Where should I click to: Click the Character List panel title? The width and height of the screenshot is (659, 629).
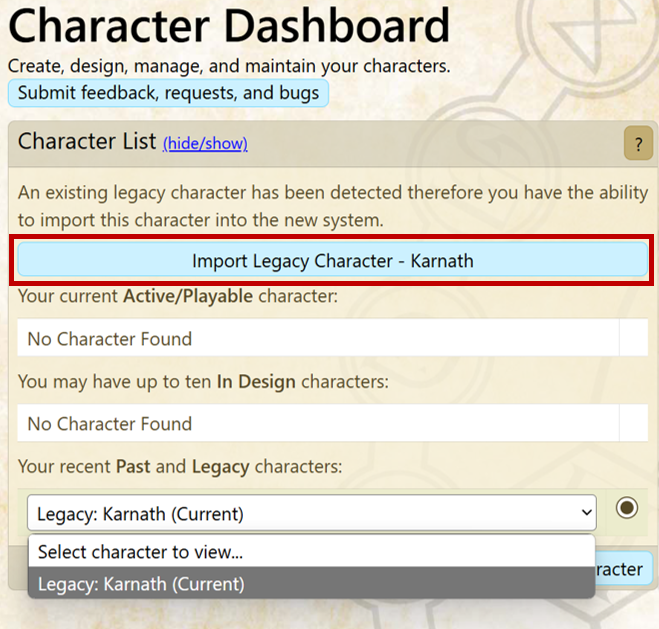pos(87,142)
